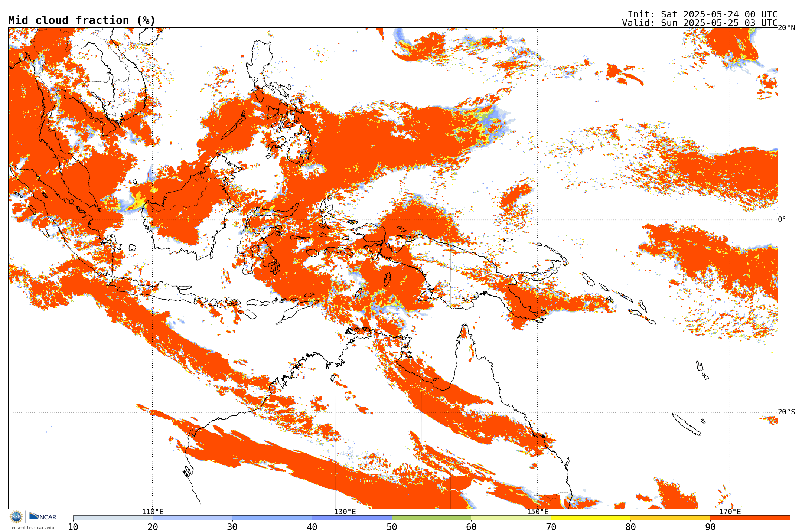Screen dimensions: 802x532
Task: Open the ensemble.ucar.edu link text
Action: point(33,528)
